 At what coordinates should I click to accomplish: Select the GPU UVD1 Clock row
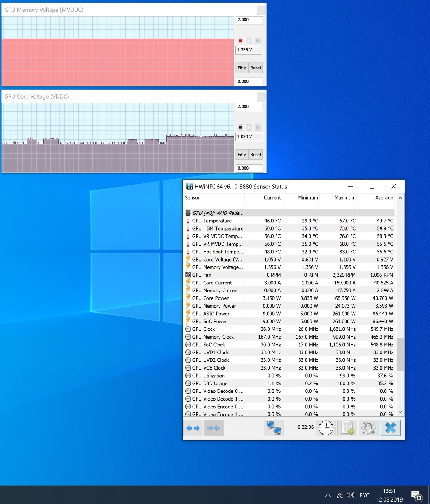(x=289, y=353)
